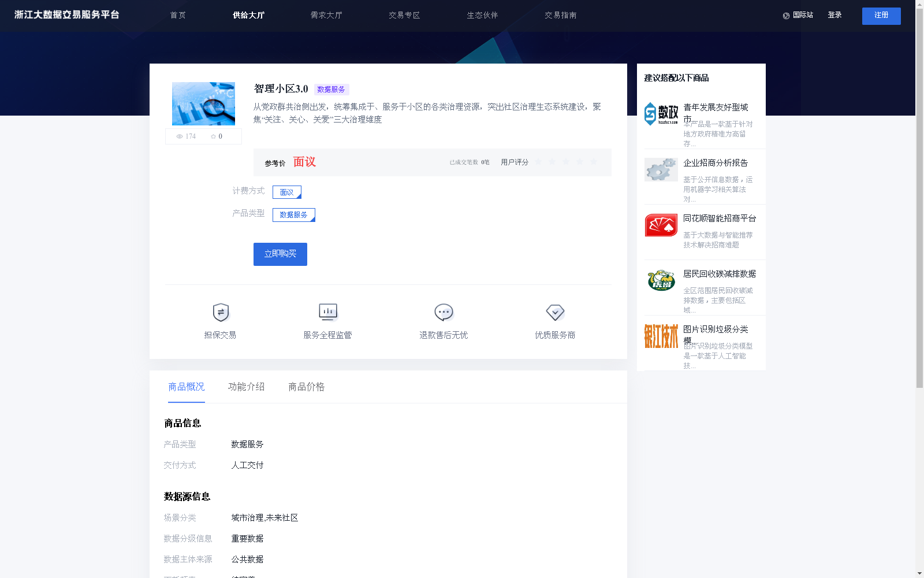This screenshot has height=578, width=924.
Task: Click the 城市治理,未来社区 scene value
Action: (x=264, y=518)
